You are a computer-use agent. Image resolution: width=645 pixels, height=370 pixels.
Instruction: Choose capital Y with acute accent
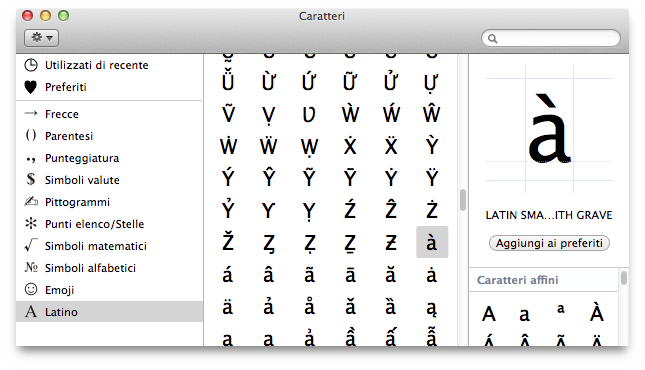[228, 178]
